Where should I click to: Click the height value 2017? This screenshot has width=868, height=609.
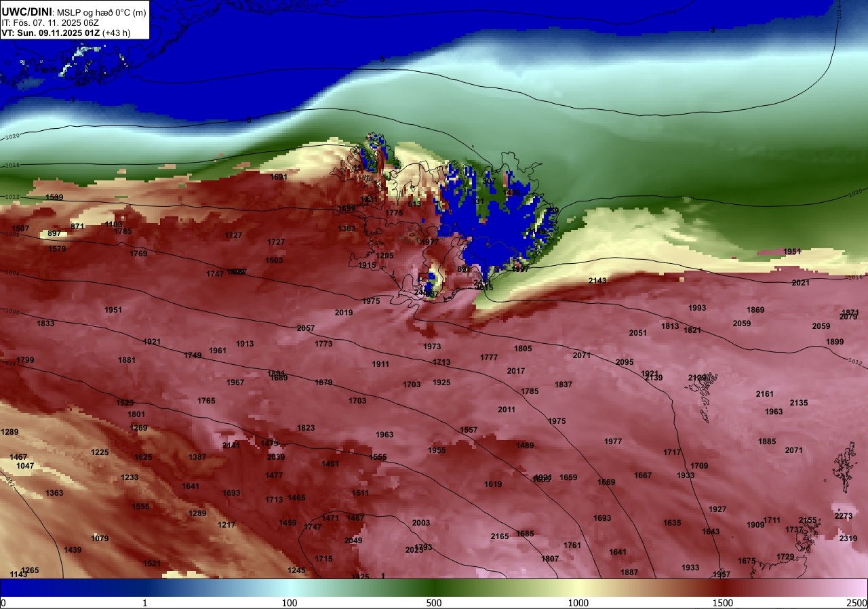516,371
